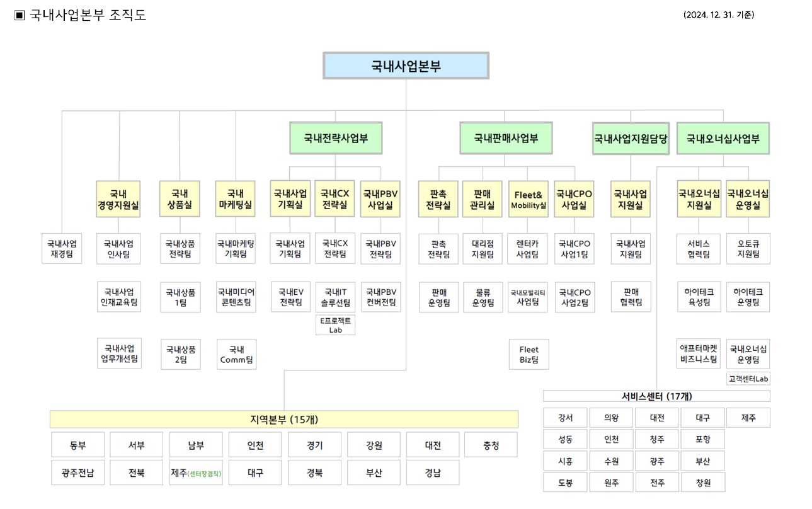Click the 국내사업 기획팀 box
This screenshot has height=509, width=812.
(x=290, y=249)
